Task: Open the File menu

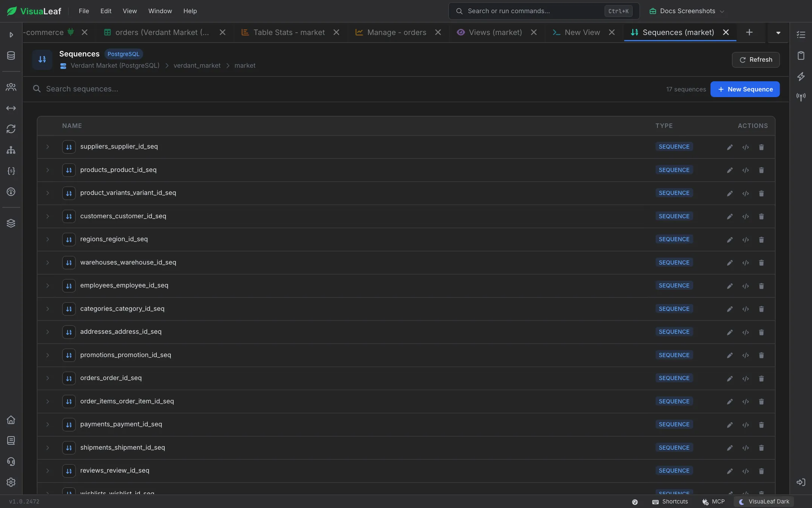Action: pos(84,11)
